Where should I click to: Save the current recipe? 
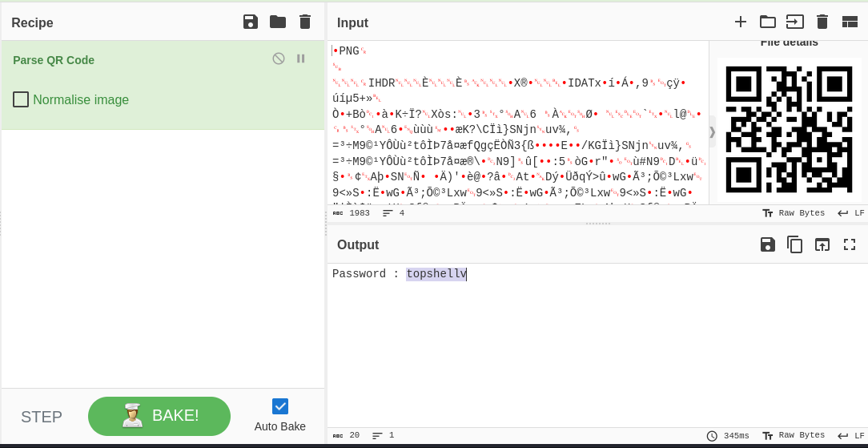[x=251, y=22]
